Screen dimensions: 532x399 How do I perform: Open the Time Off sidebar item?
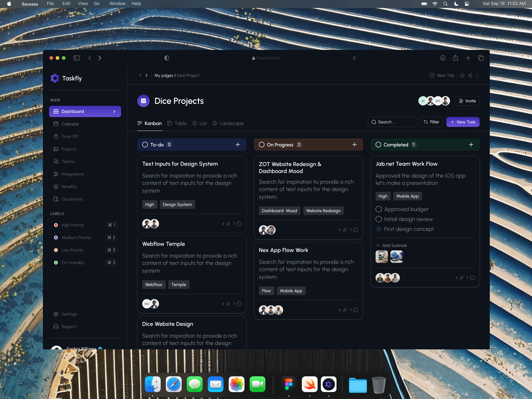coord(70,136)
